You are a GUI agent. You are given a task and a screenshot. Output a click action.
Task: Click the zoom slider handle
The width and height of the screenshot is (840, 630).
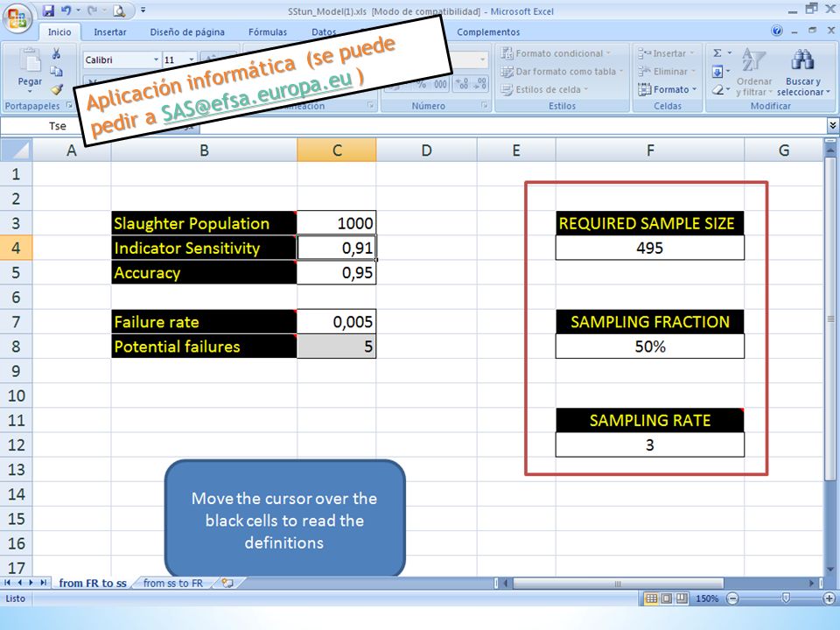tap(786, 598)
